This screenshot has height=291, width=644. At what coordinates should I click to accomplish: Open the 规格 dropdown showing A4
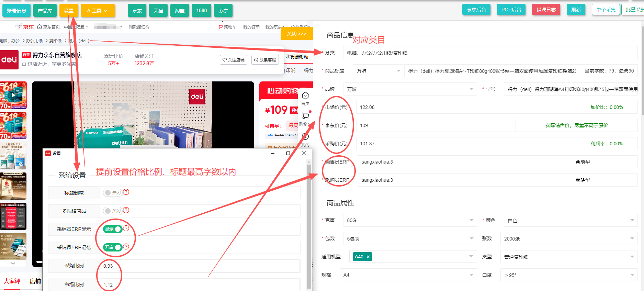click(408, 275)
